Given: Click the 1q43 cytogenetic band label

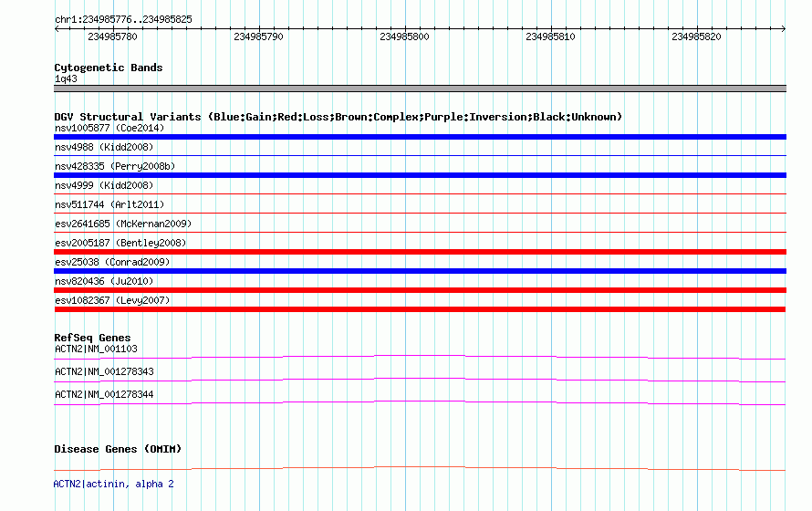Looking at the screenshot, I should click(x=66, y=78).
